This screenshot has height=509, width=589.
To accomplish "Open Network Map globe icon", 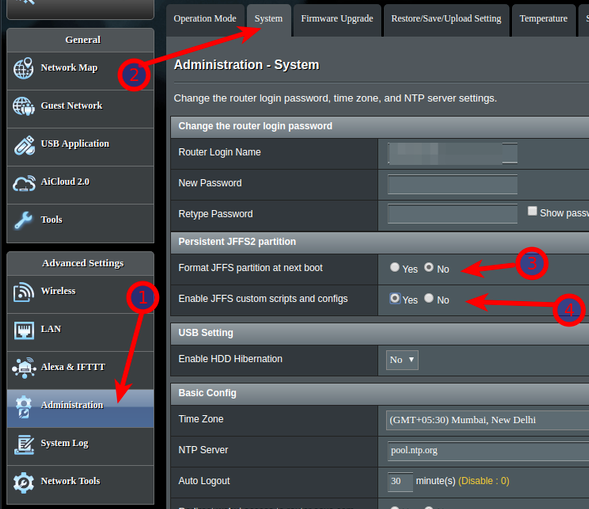I will click(x=24, y=68).
